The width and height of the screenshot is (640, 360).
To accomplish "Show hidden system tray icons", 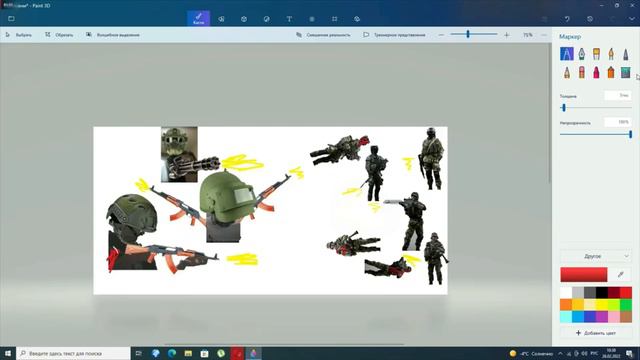I will tap(560, 353).
